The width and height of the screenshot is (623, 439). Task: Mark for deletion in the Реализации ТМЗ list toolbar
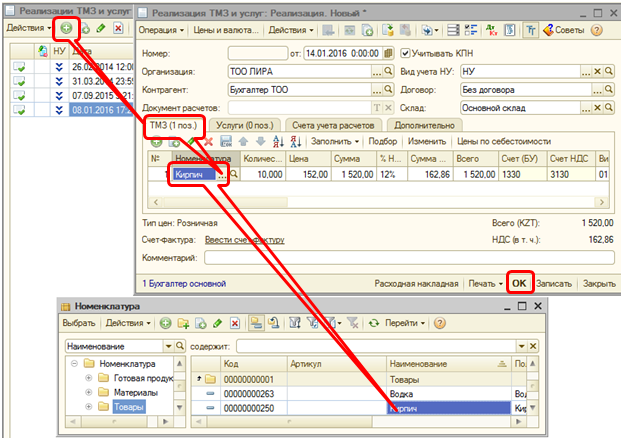point(118,28)
